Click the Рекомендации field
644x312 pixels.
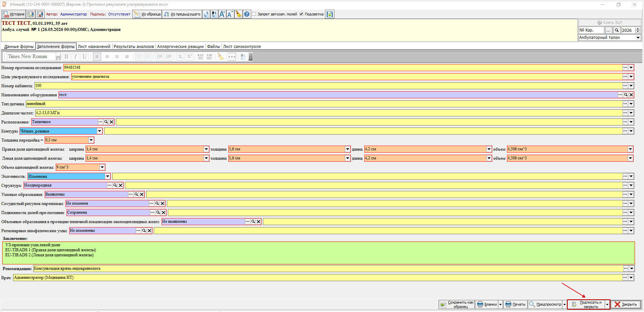[328, 269]
